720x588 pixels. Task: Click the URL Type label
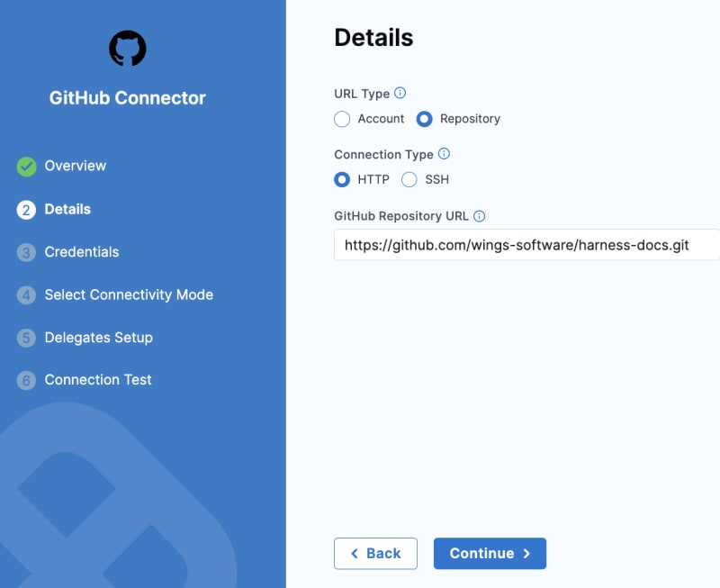[x=362, y=94]
